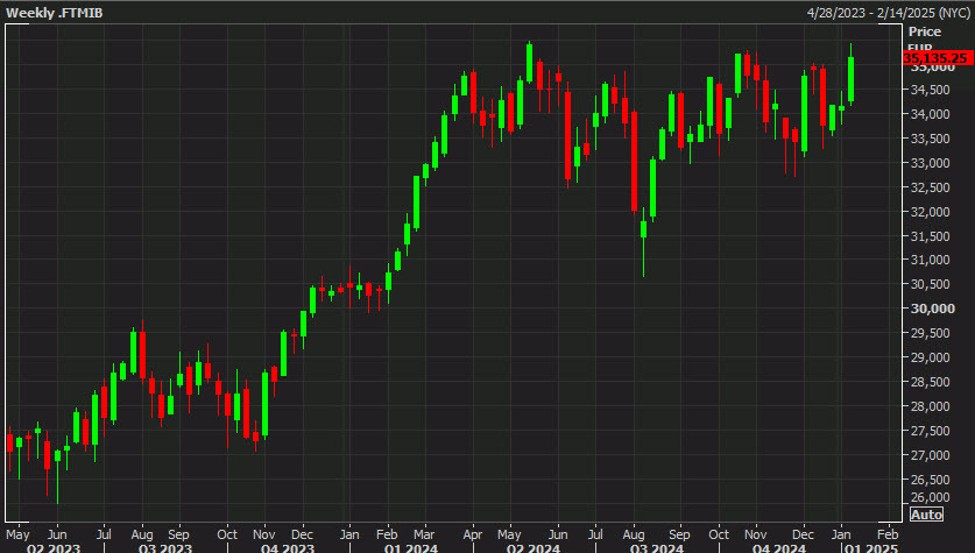Select the most recent green weekly candle

coord(851,79)
